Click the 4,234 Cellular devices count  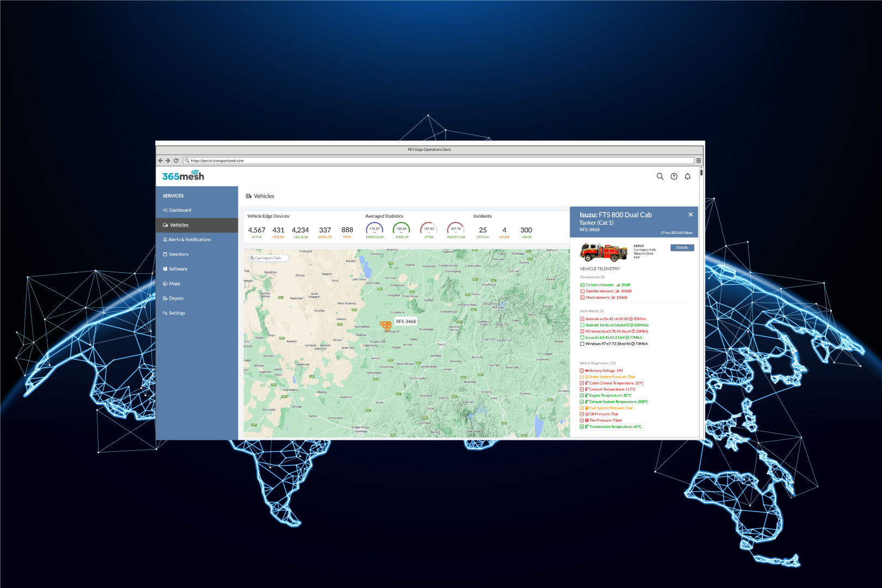[300, 230]
